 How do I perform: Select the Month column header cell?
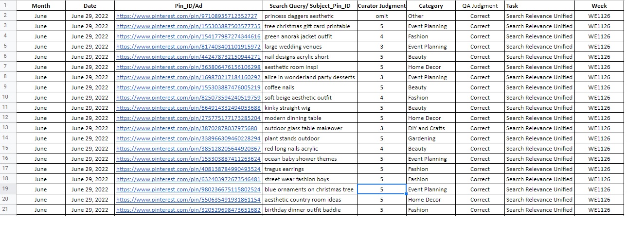41,6
